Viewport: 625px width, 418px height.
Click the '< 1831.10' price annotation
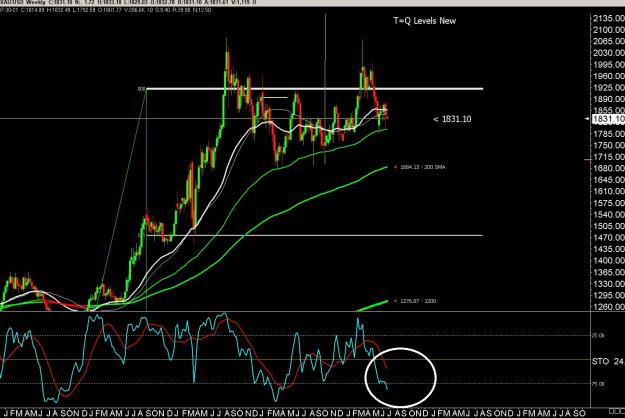452,119
